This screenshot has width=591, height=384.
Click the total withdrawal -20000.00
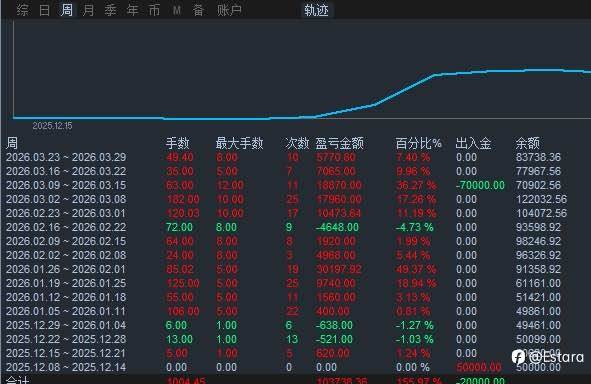click(x=480, y=380)
